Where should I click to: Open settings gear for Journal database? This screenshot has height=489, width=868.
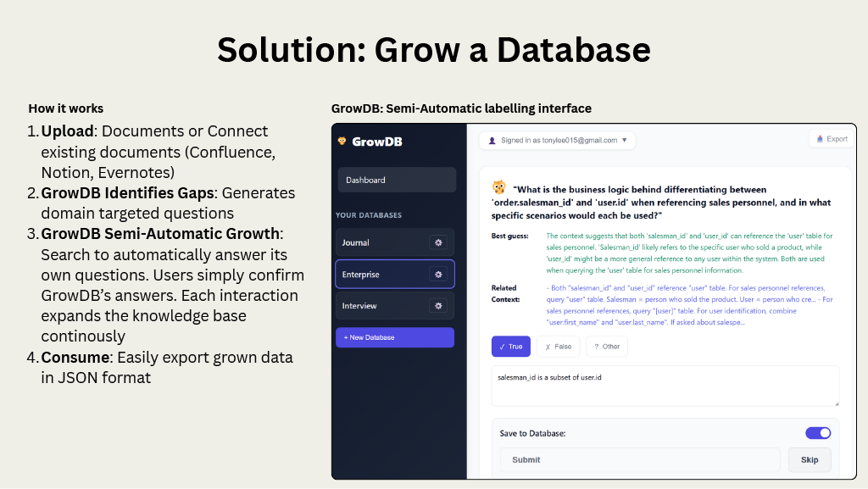tap(438, 242)
